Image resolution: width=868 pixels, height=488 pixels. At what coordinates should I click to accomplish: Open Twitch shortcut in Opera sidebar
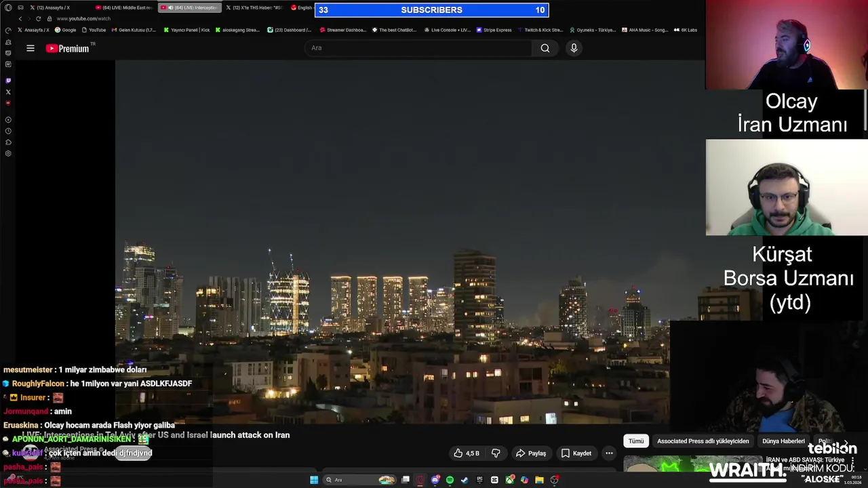pos(8,81)
